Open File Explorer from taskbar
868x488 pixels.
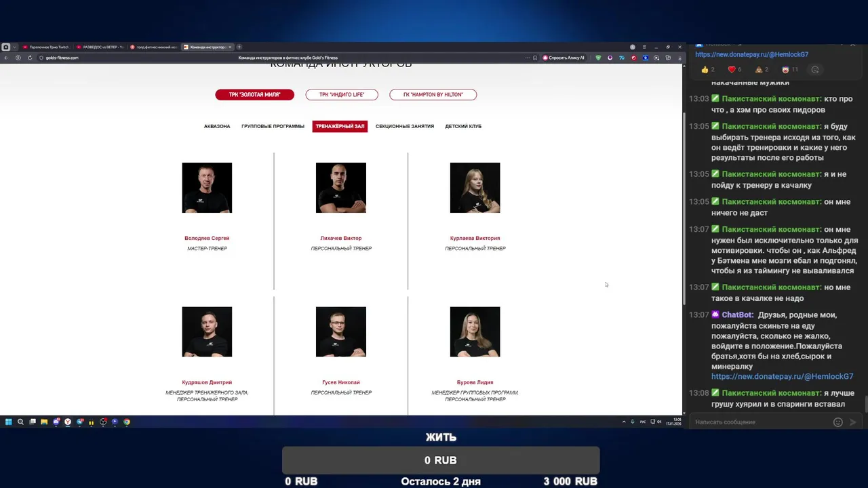44,422
